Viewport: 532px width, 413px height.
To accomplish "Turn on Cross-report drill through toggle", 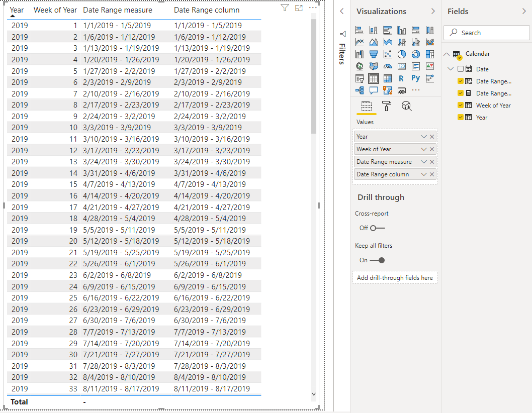I will (x=378, y=228).
